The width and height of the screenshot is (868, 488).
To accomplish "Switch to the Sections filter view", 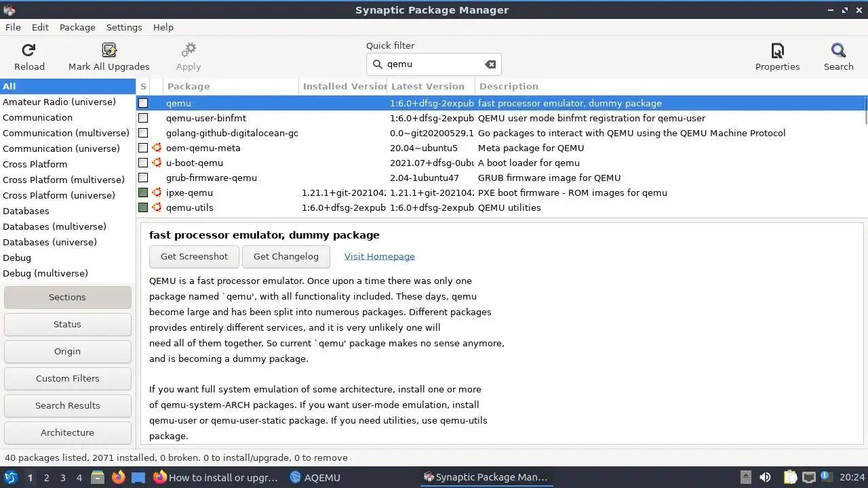I will (x=67, y=297).
